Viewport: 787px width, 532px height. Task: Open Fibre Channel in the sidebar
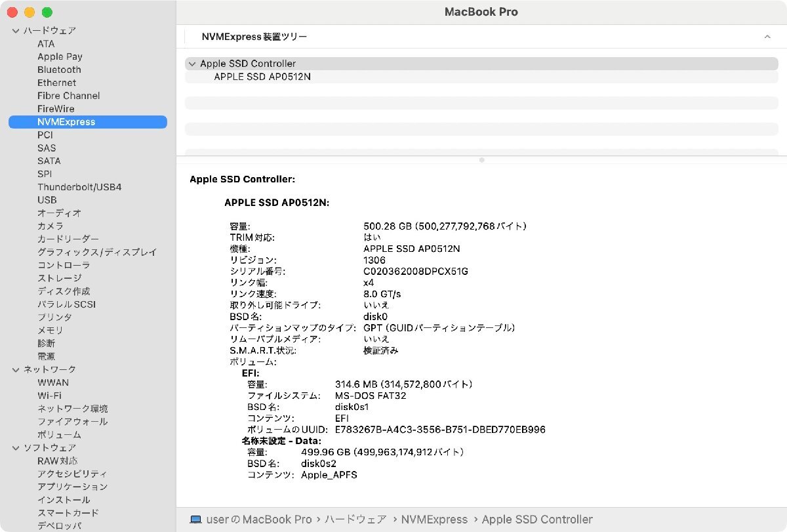(69, 96)
